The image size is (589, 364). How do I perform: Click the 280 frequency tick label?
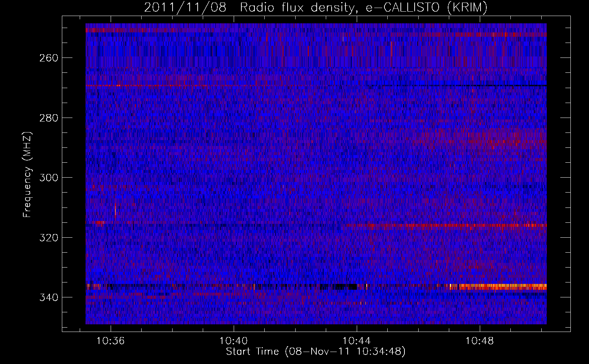[49, 118]
